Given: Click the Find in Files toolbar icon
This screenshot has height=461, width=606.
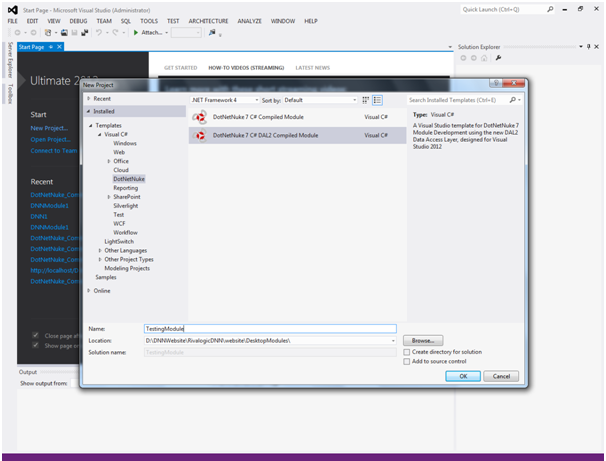Looking at the screenshot, I should click(212, 33).
